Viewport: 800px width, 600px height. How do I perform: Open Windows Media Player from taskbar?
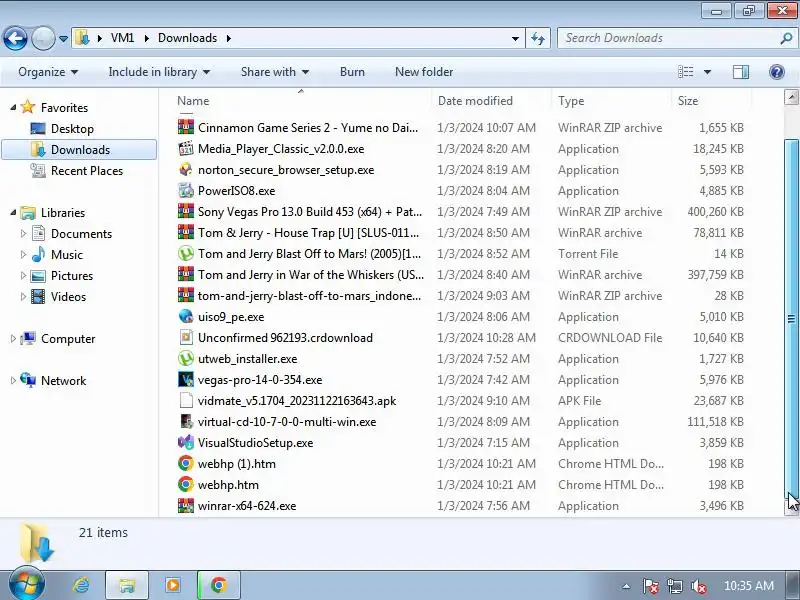tap(172, 585)
